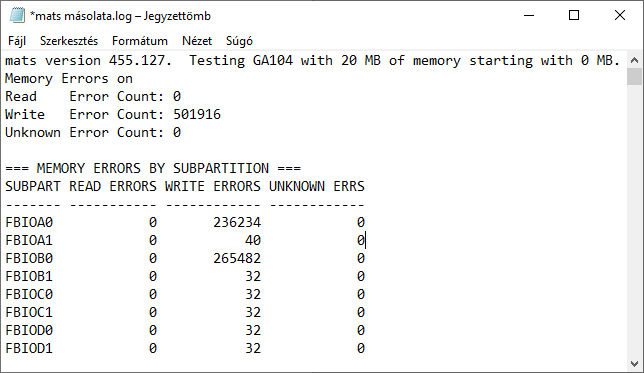Open the Szerkesztés menu
The image size is (644, 373).
[x=69, y=41]
